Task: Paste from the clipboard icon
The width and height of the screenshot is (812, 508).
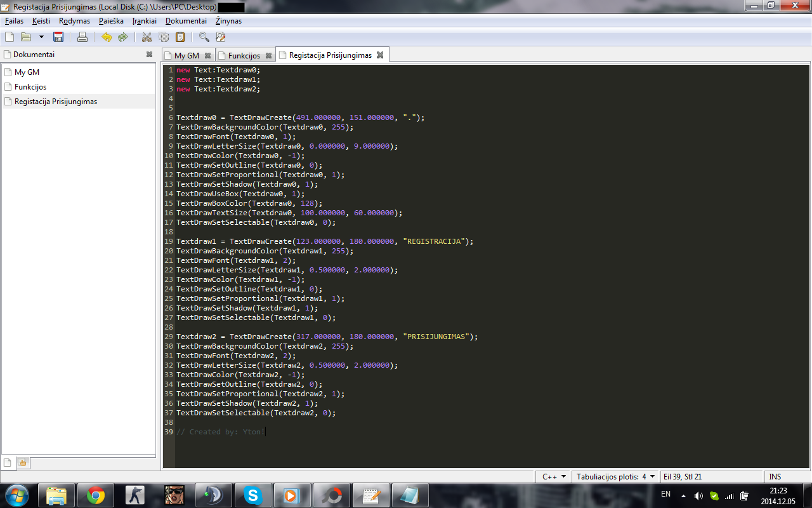Action: pyautogui.click(x=180, y=37)
